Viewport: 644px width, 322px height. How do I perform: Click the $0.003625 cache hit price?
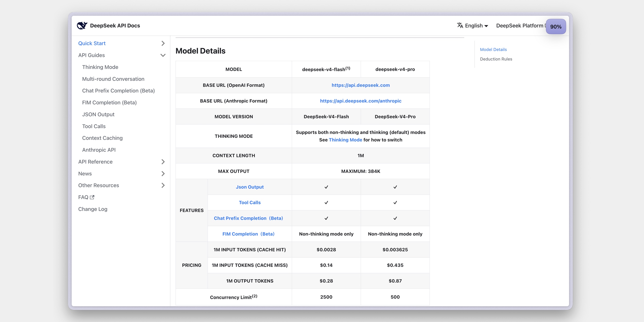click(x=395, y=250)
